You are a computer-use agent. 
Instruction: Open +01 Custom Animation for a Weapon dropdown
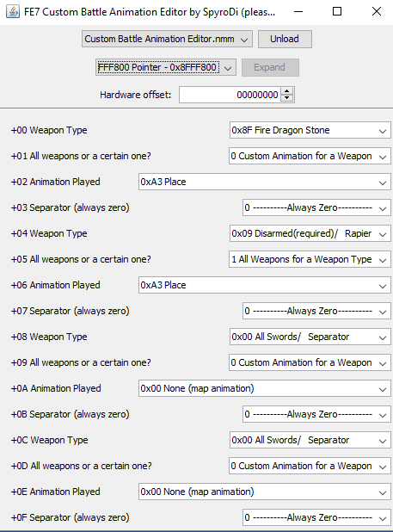[x=310, y=156]
